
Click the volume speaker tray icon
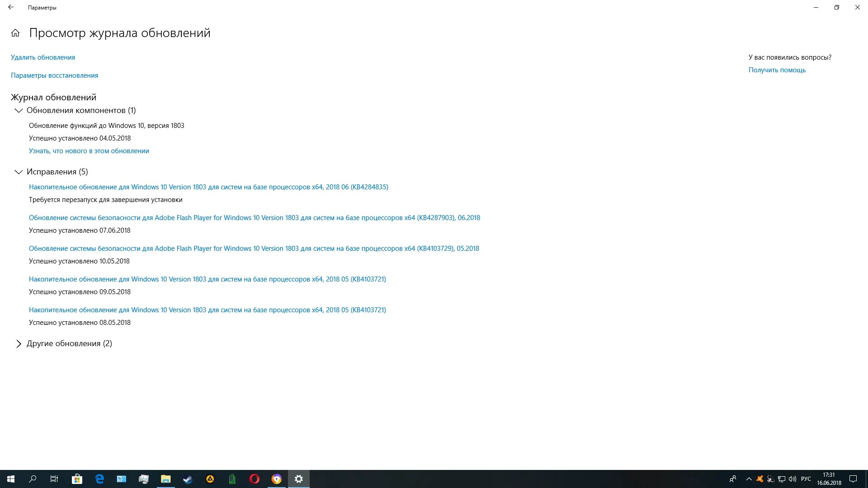click(792, 479)
